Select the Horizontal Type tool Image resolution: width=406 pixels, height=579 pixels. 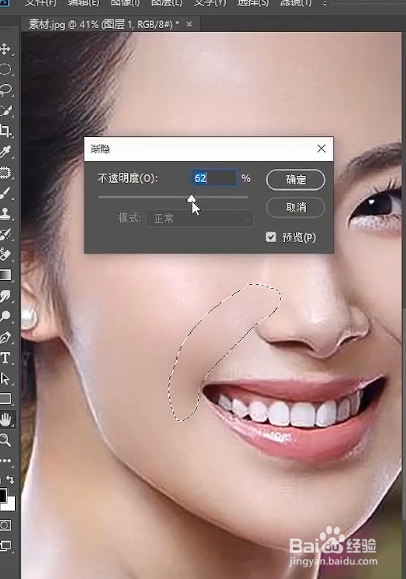[5, 357]
